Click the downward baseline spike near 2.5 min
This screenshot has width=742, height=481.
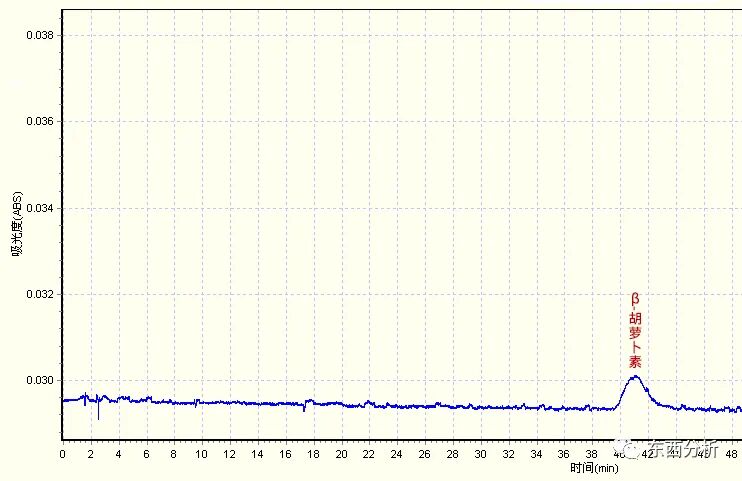(98, 415)
